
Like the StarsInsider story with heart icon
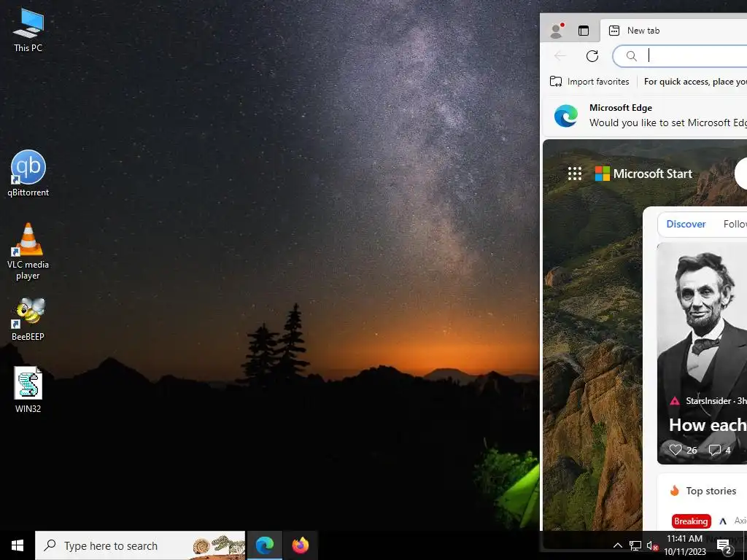pyautogui.click(x=675, y=449)
